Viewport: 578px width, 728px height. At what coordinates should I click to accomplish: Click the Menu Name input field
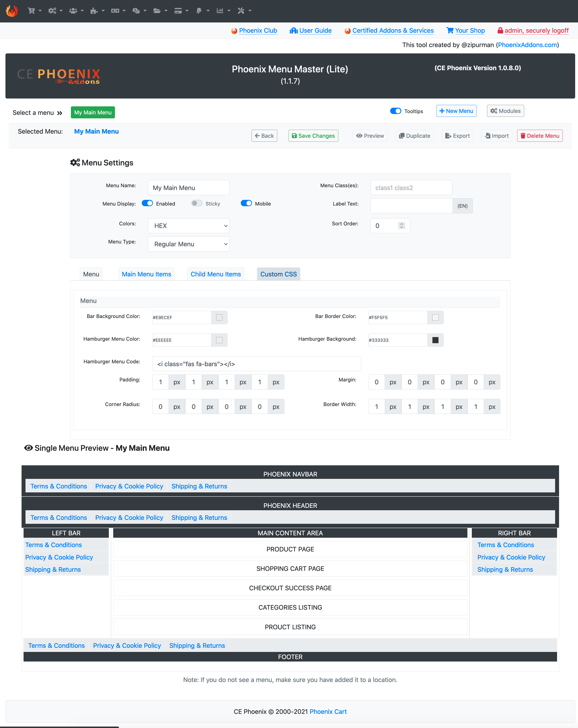point(188,188)
